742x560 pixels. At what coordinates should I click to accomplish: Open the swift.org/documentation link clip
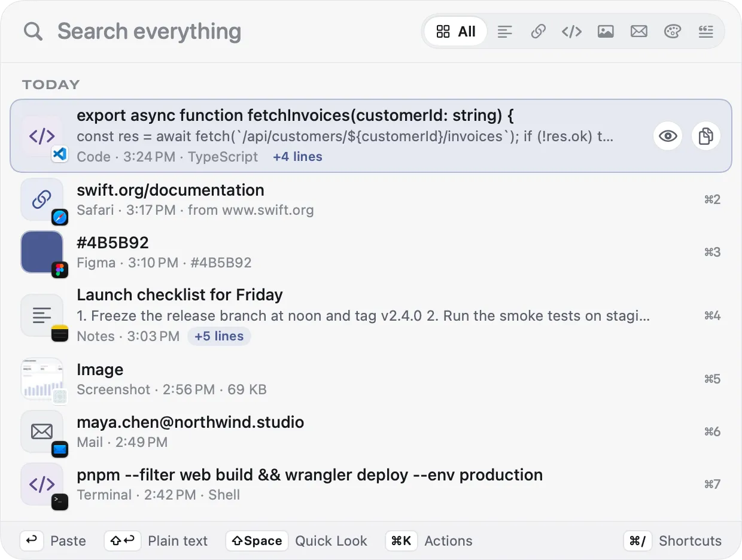coord(371,199)
